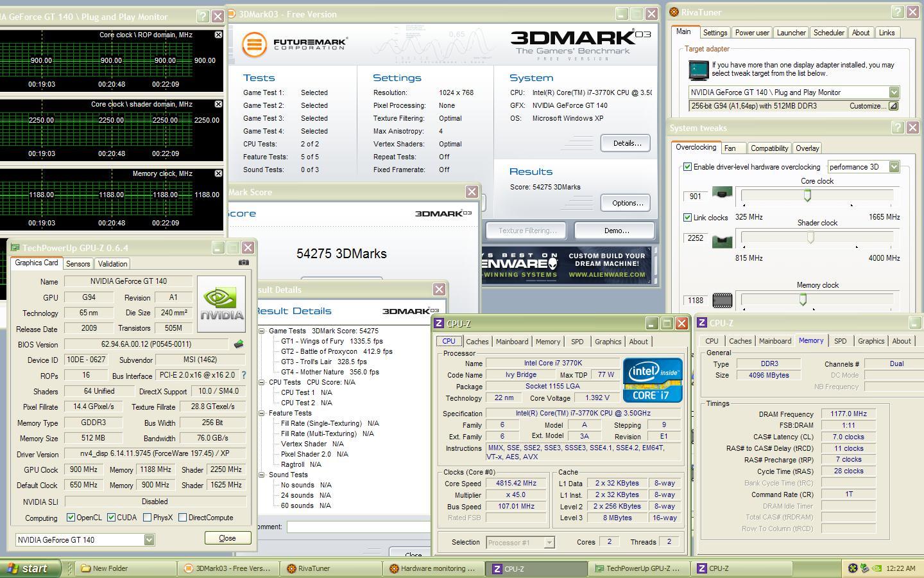Click the Alienware advertisement banner

[567, 265]
